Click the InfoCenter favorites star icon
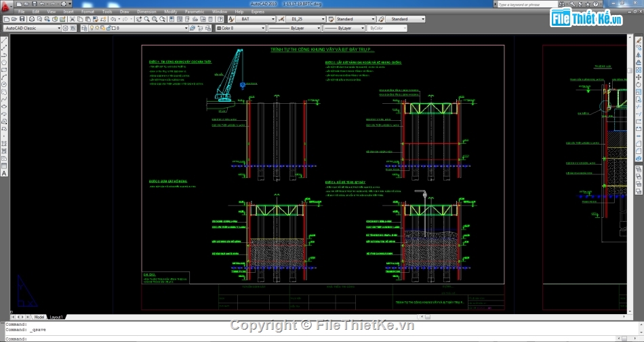 (588, 4)
